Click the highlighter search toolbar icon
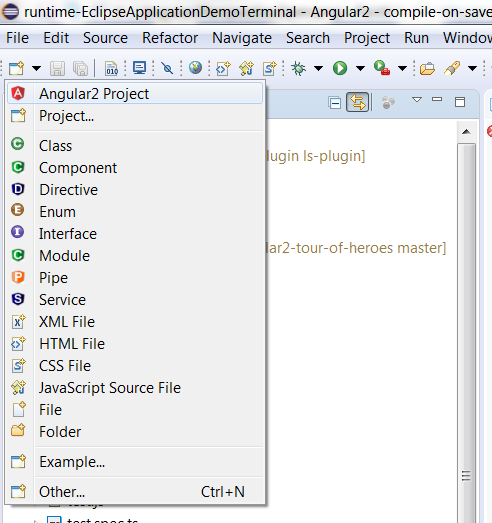Image resolution: width=492 pixels, height=523 pixels. tap(452, 68)
